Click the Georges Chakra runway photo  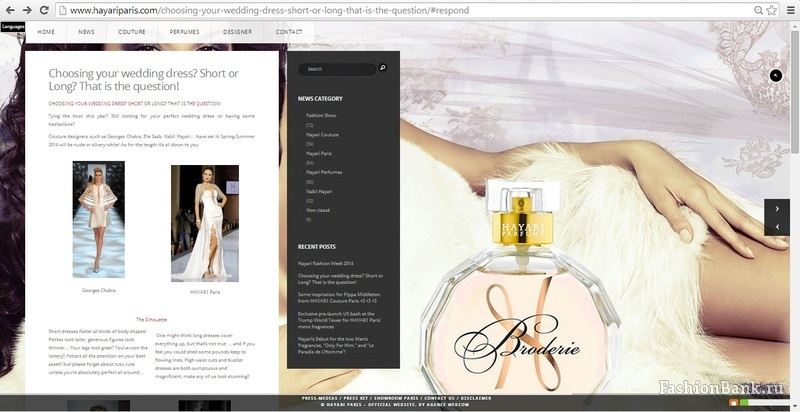click(98, 219)
